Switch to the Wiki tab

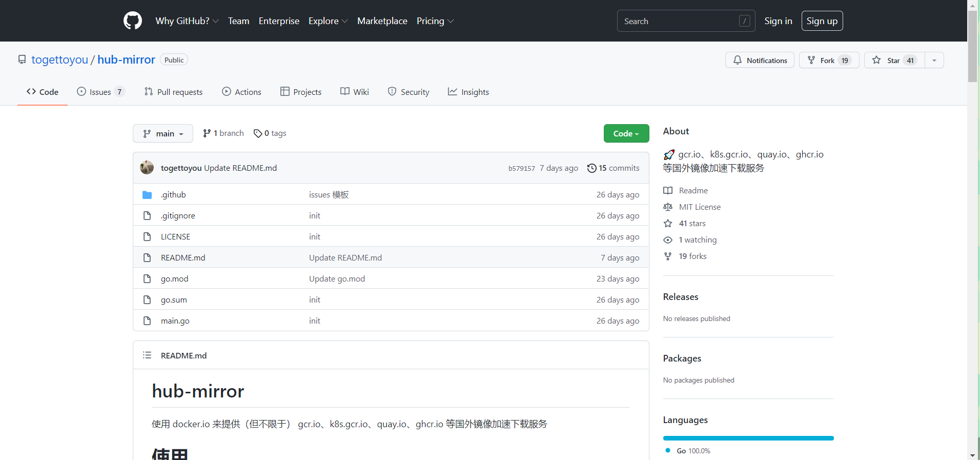355,92
